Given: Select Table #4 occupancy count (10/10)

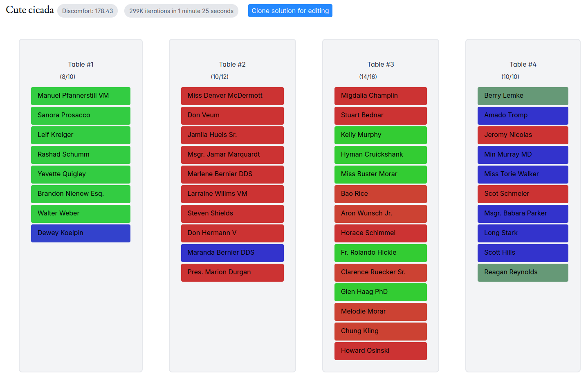Looking at the screenshot, I should coord(510,77).
